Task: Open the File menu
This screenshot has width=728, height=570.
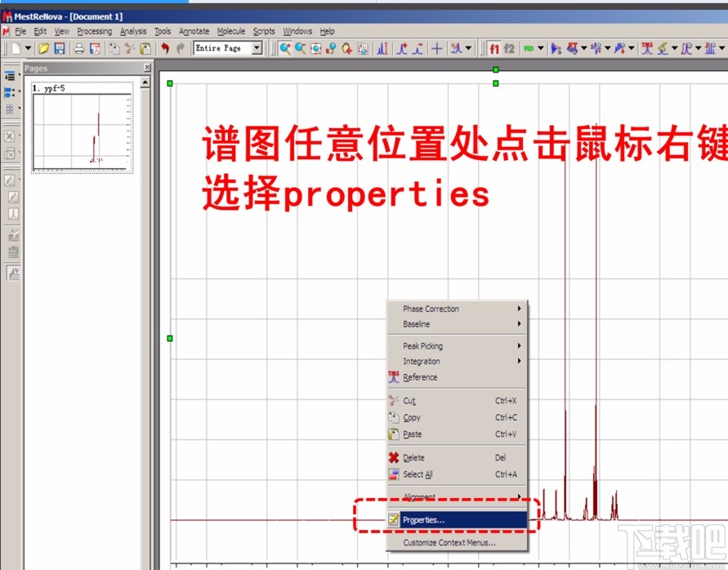Action: [20, 31]
